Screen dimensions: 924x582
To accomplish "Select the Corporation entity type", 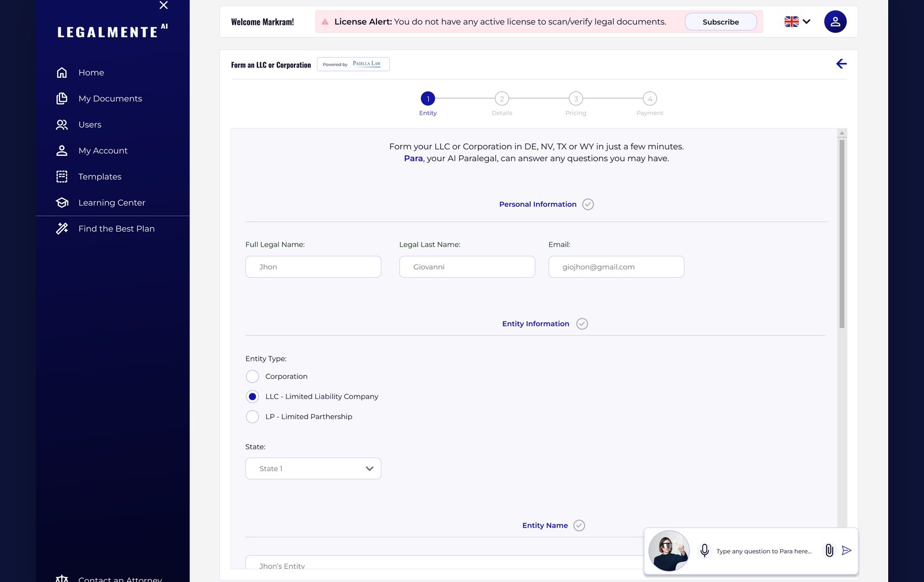I will (252, 376).
